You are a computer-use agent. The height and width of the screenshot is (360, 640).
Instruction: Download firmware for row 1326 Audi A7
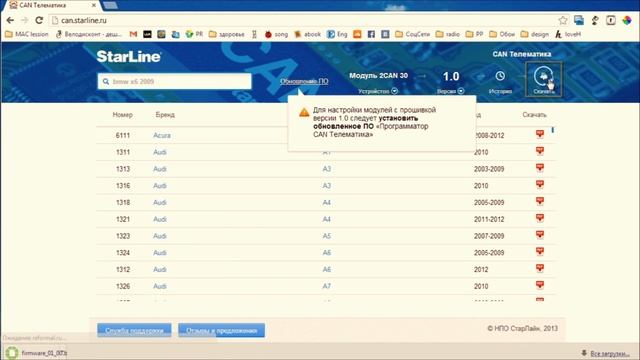click(540, 285)
